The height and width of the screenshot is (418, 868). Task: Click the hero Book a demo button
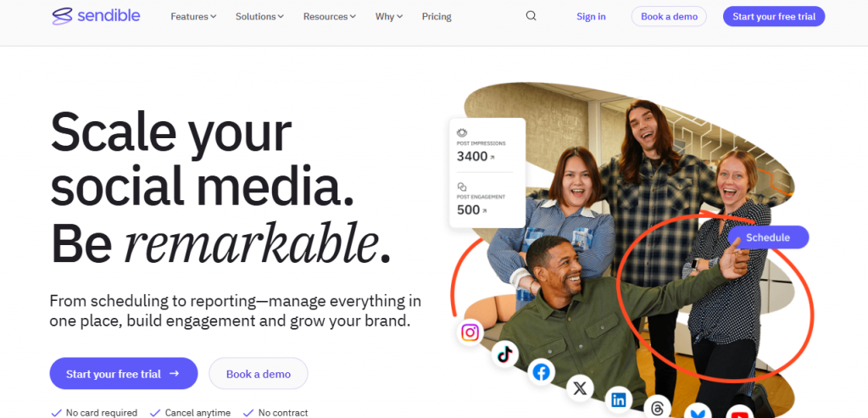[x=258, y=374]
